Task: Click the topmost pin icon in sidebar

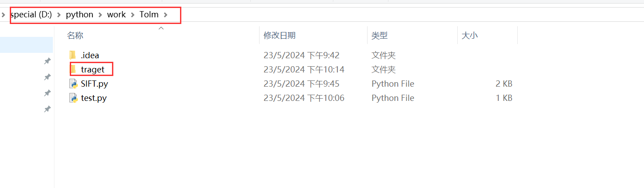Action: pos(47,61)
